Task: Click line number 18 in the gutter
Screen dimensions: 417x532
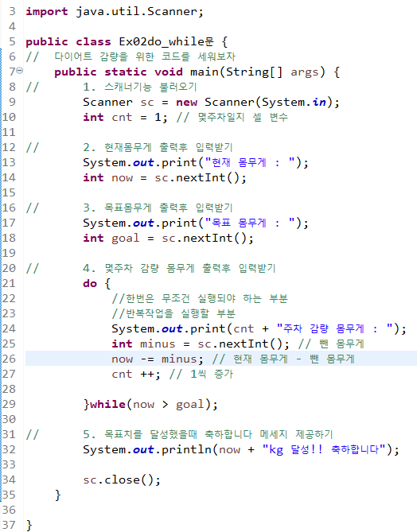Action: (10, 238)
